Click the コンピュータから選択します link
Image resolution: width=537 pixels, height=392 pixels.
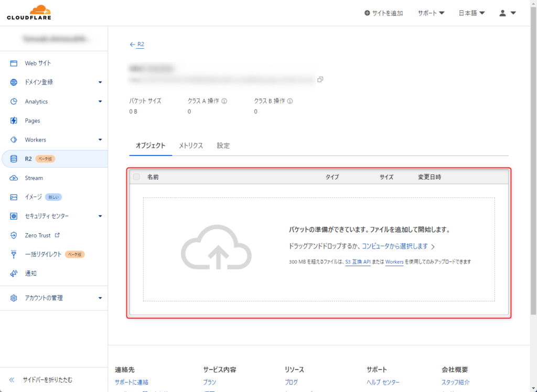point(395,246)
